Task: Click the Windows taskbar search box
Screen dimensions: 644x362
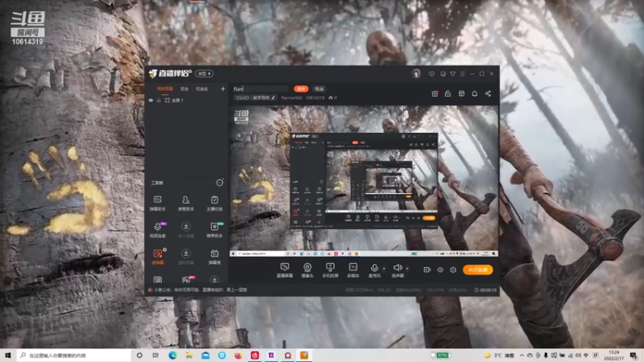Action: click(x=73, y=355)
